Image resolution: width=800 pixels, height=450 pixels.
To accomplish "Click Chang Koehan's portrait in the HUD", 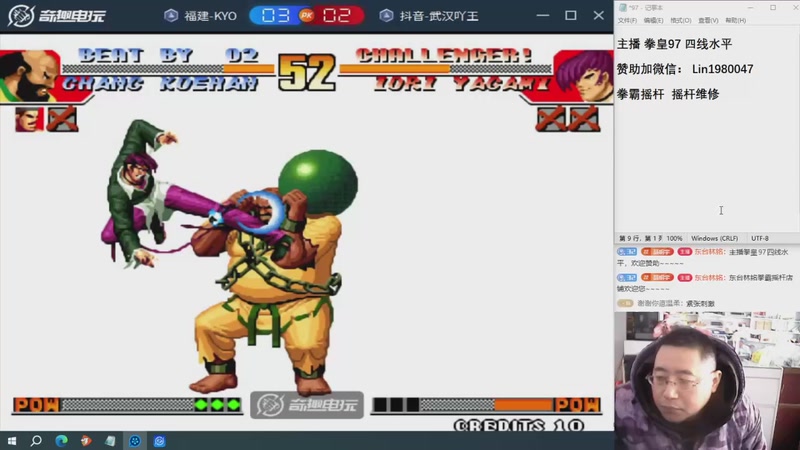I will coord(29,76).
